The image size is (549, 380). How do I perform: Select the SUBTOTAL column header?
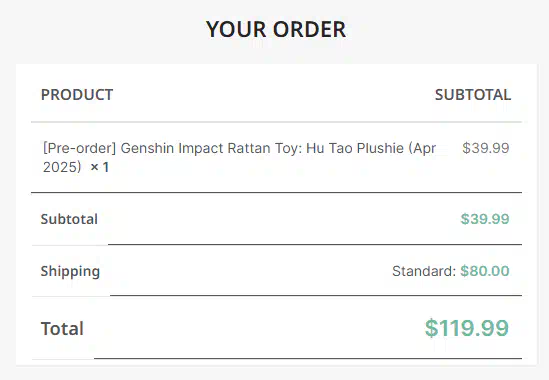tap(473, 95)
